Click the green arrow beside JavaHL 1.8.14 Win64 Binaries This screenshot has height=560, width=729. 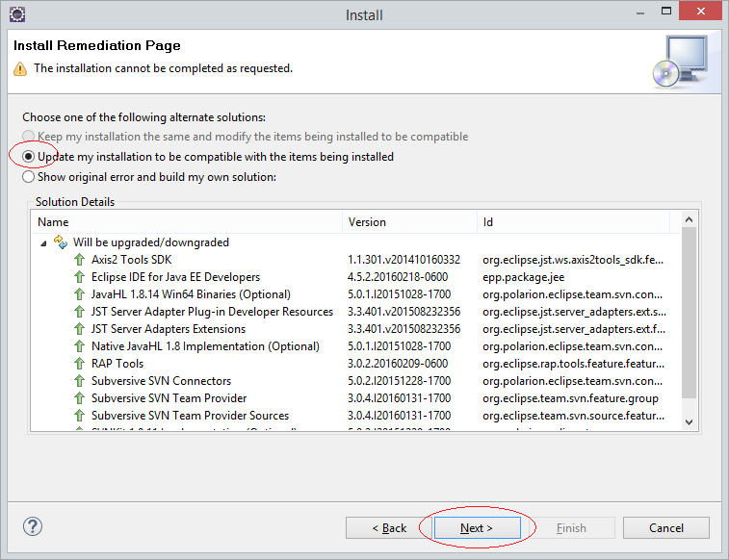[80, 294]
